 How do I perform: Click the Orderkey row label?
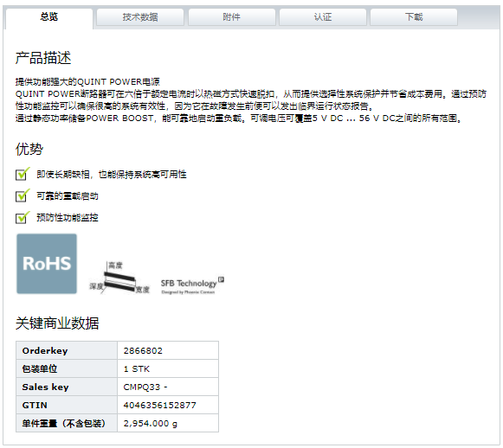click(x=45, y=351)
